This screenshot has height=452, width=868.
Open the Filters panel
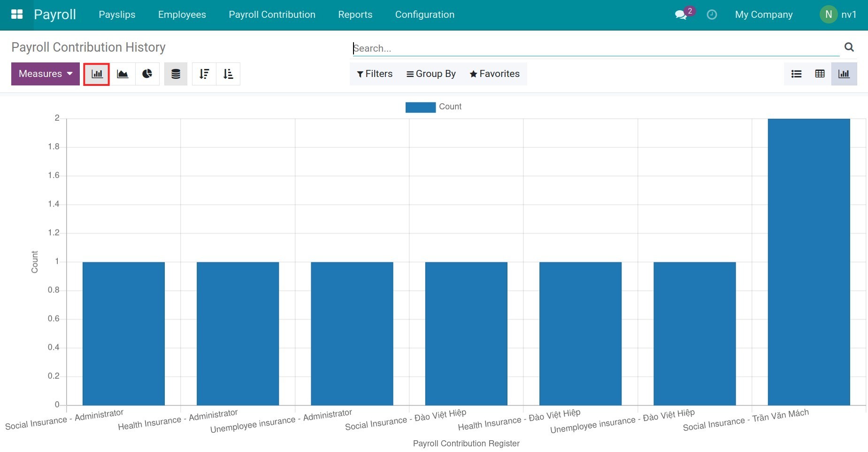click(x=374, y=74)
